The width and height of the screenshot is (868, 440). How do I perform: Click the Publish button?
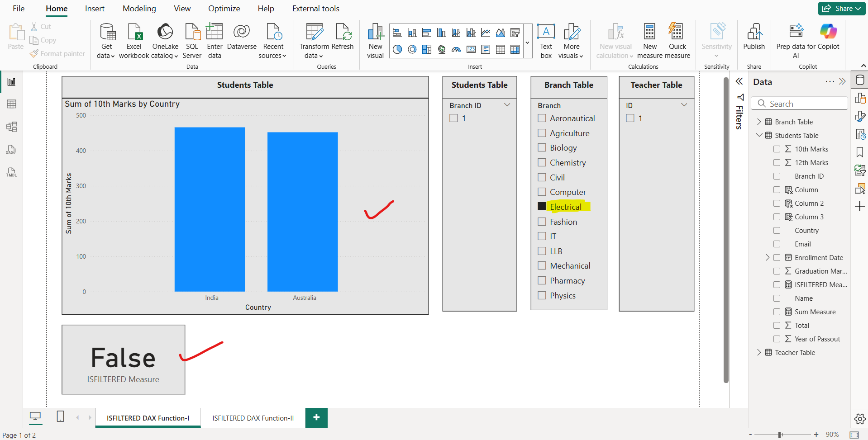(754, 40)
